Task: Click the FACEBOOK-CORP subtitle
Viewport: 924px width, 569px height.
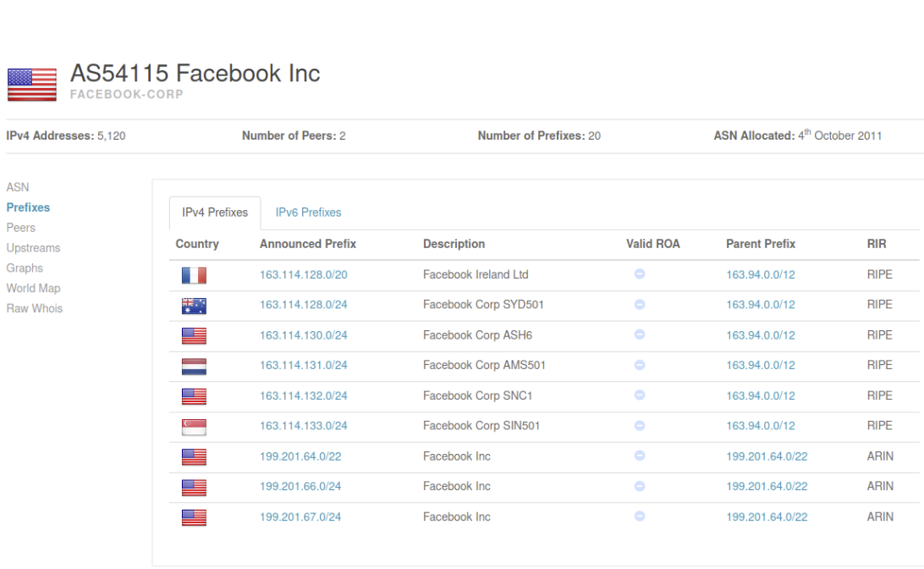Action: point(127,94)
